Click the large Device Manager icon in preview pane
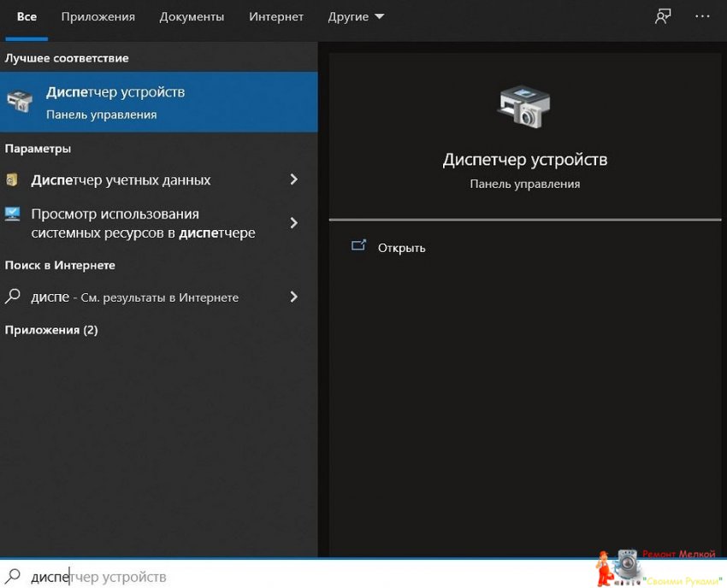The height and width of the screenshot is (588, 727). pyautogui.click(x=524, y=107)
